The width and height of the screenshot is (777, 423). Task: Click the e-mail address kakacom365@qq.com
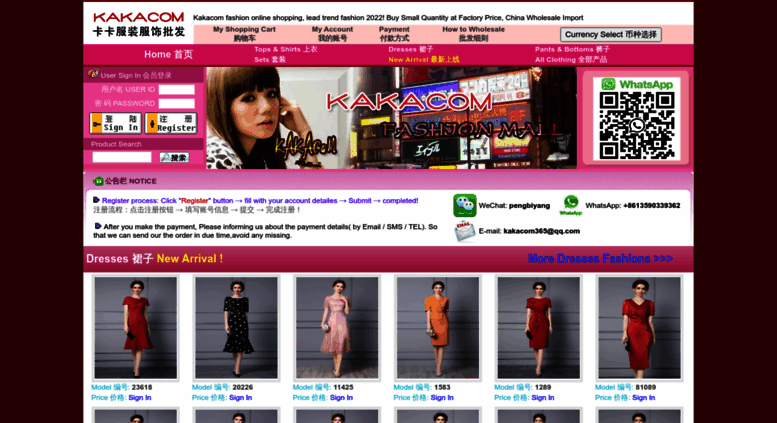click(x=542, y=231)
